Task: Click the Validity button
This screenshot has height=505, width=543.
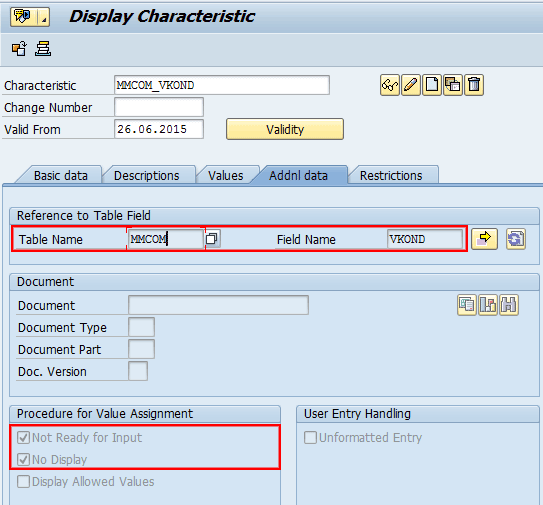Action: (285, 129)
